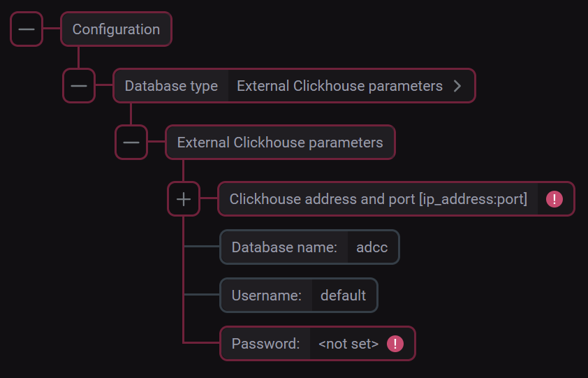588x378 pixels.
Task: Select the Database type label
Action: 171,86
